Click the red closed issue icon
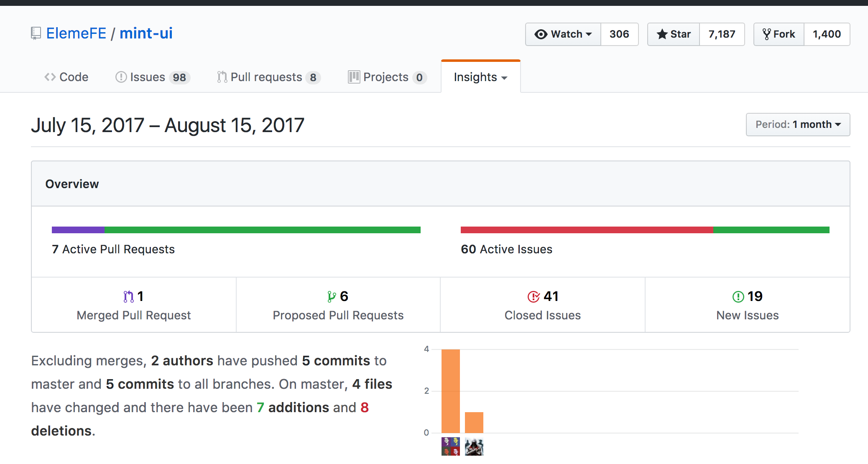 click(534, 297)
